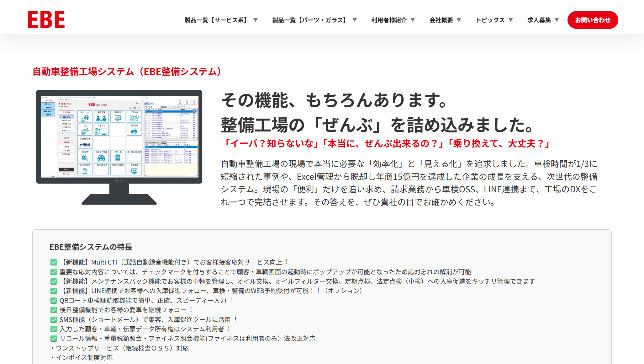Image resolution: width=644 pixels, height=364 pixels.
Task: Expand the arrow beside 求人募集
Action: (x=557, y=20)
